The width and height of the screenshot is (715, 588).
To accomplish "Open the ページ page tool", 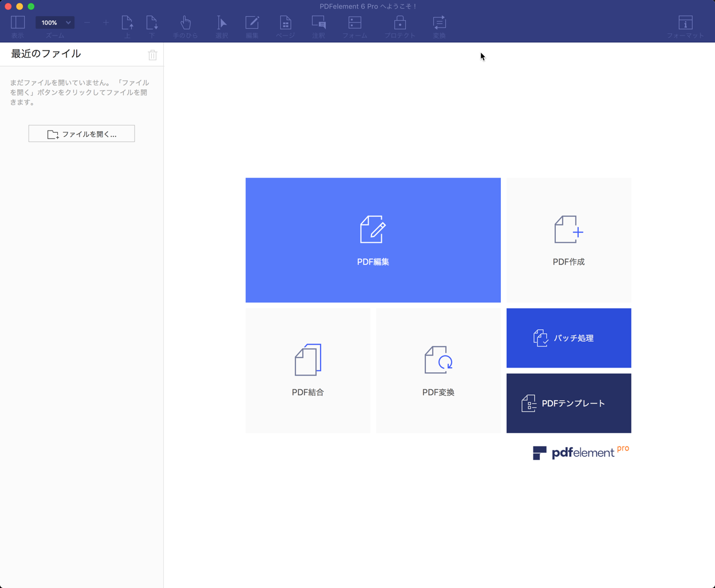I will pos(285,23).
